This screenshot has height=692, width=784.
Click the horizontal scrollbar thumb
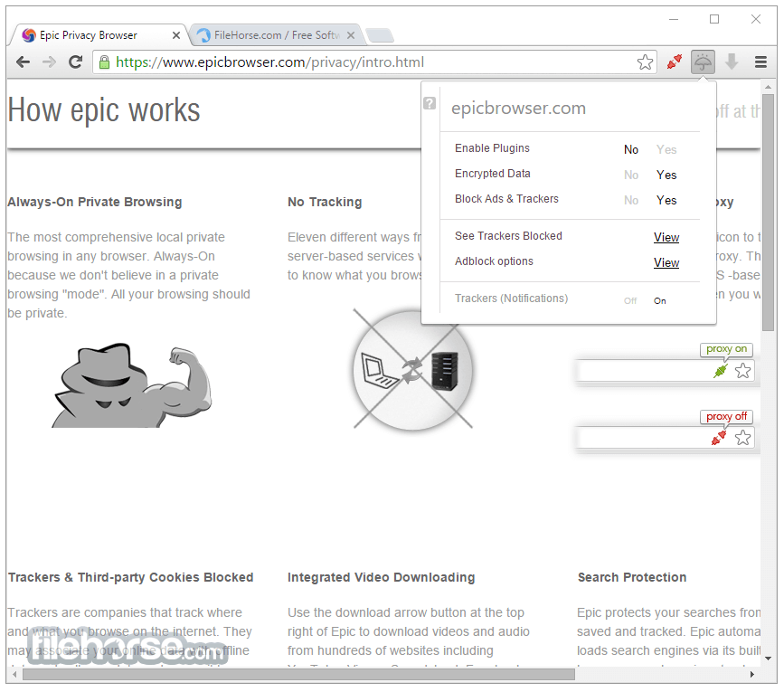[x=298, y=675]
